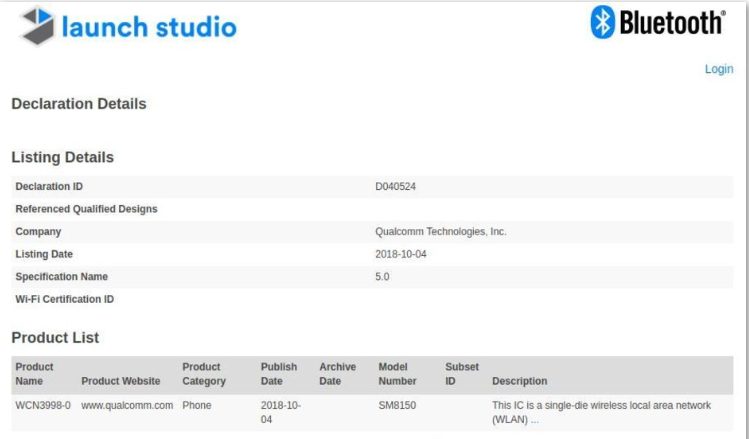Click the Referenced Qualified Designs label

pyautogui.click(x=86, y=209)
